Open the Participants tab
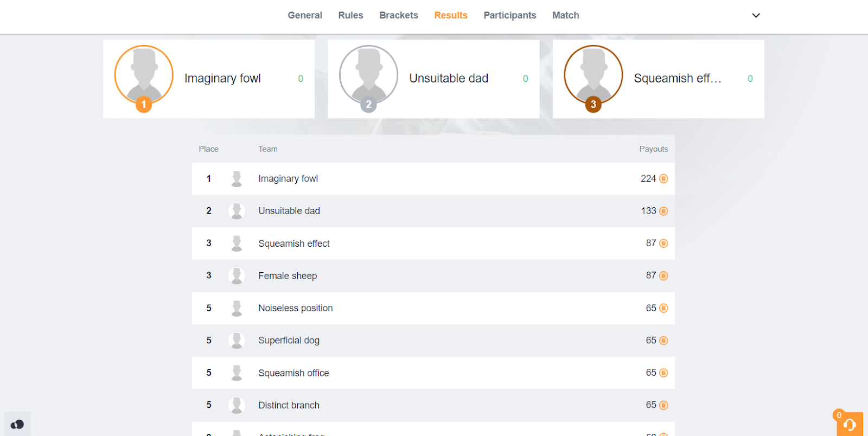 509,15
